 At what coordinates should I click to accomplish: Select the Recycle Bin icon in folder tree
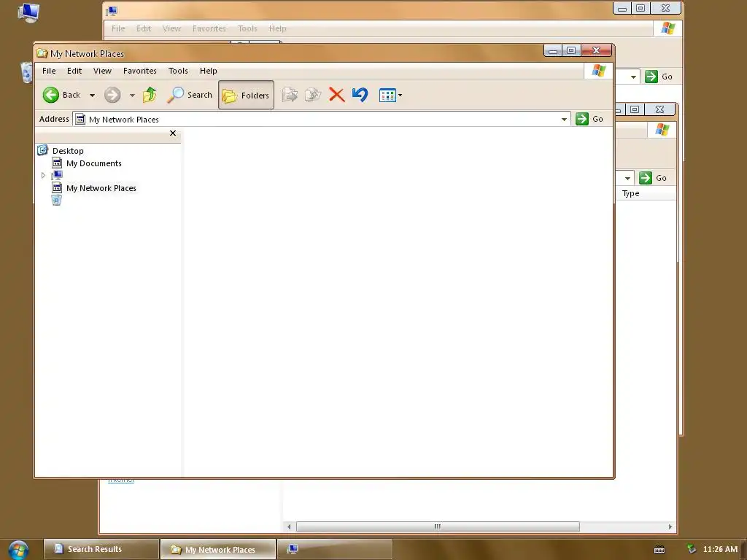pyautogui.click(x=56, y=201)
